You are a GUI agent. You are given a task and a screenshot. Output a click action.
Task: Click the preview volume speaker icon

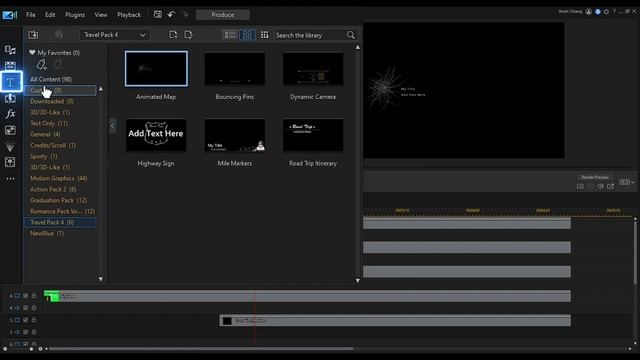click(x=600, y=186)
